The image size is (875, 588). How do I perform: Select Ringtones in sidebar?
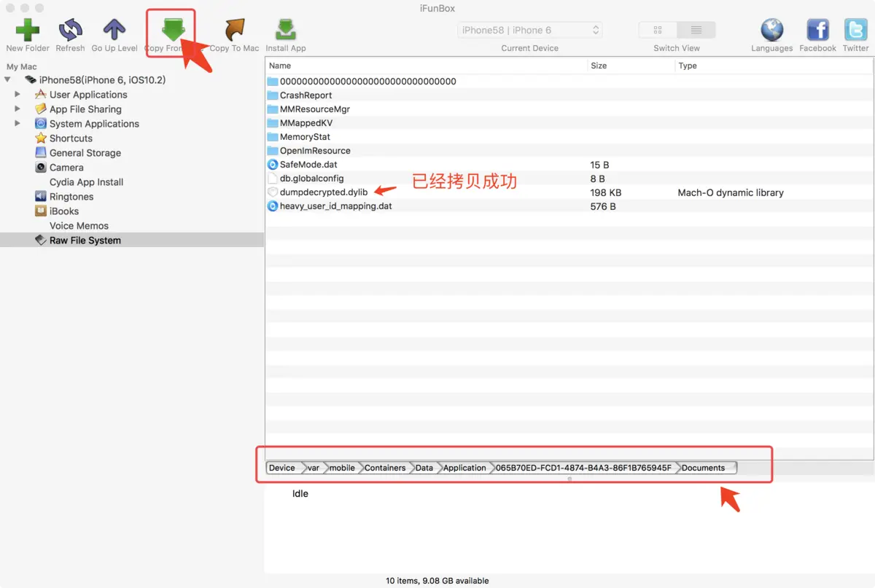[71, 197]
